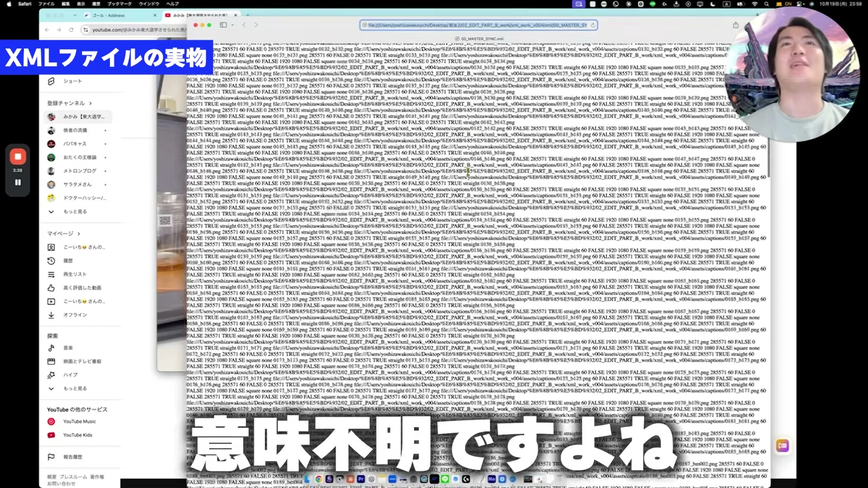Switch to the ゴール - Address tab
Image resolution: width=868 pixels, height=488 pixels.
tap(120, 15)
